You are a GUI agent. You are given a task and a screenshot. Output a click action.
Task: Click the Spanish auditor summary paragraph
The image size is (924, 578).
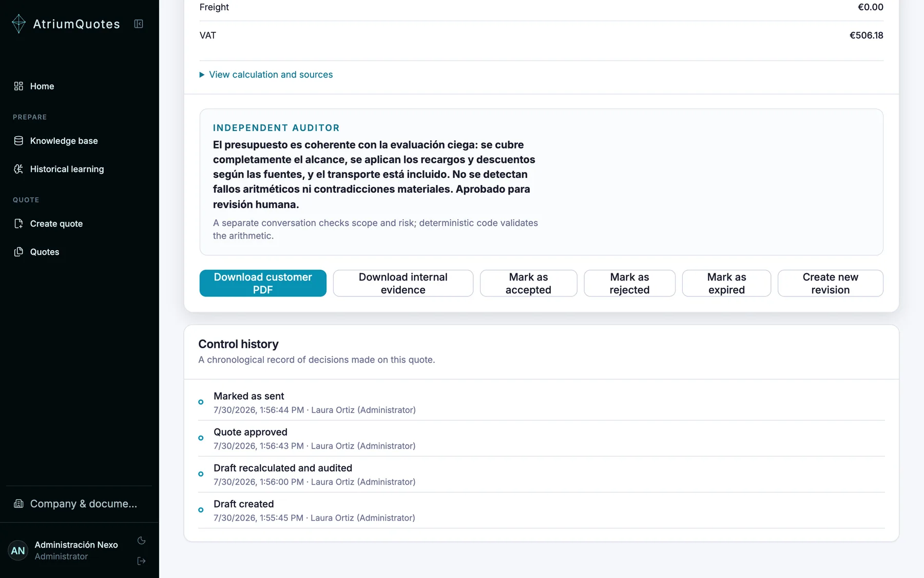[374, 175]
